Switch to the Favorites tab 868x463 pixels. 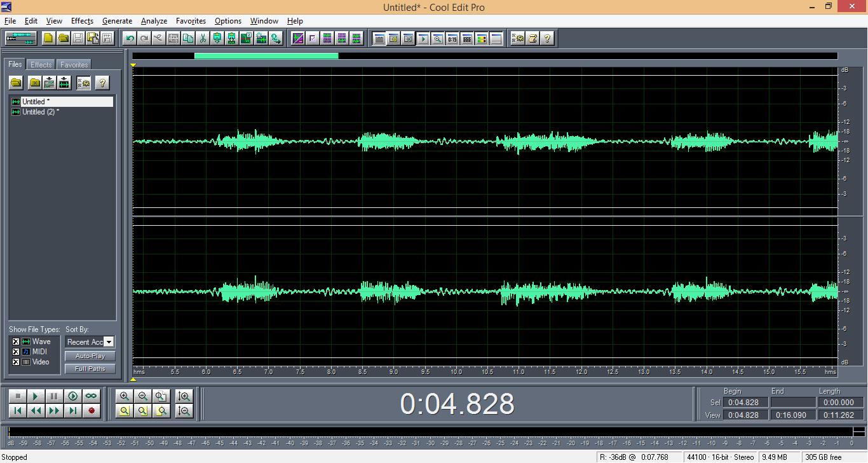coord(74,65)
